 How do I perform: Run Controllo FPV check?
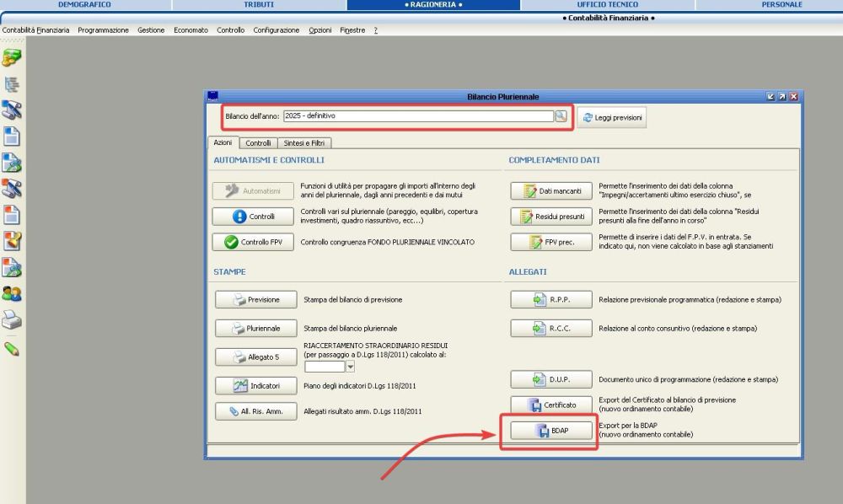point(253,242)
